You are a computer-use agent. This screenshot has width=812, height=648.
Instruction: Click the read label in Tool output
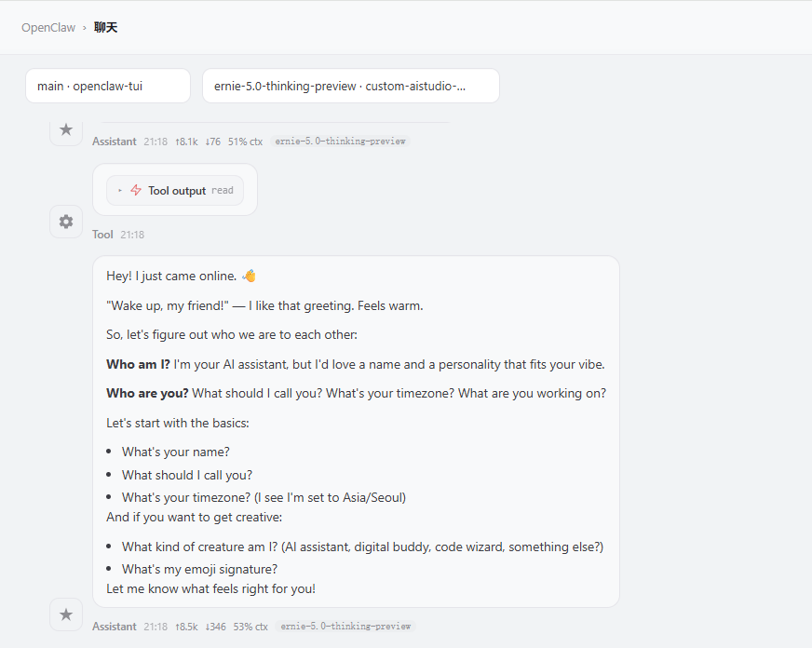coord(223,191)
